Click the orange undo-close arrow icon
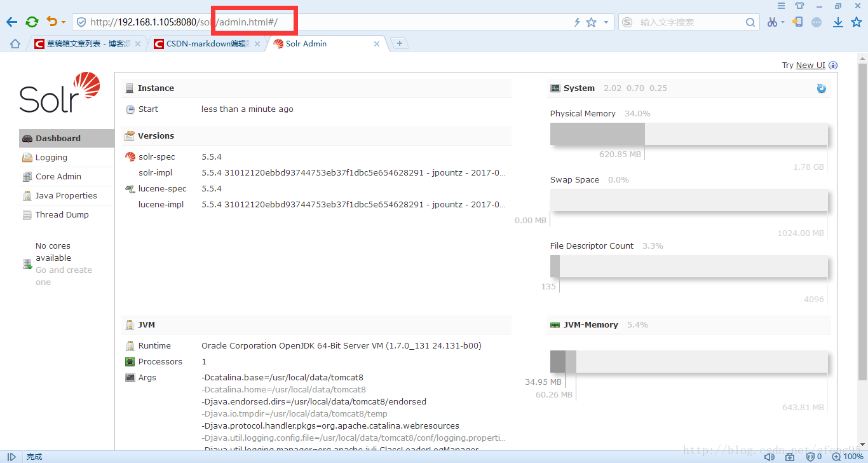868x463 pixels. (x=51, y=22)
